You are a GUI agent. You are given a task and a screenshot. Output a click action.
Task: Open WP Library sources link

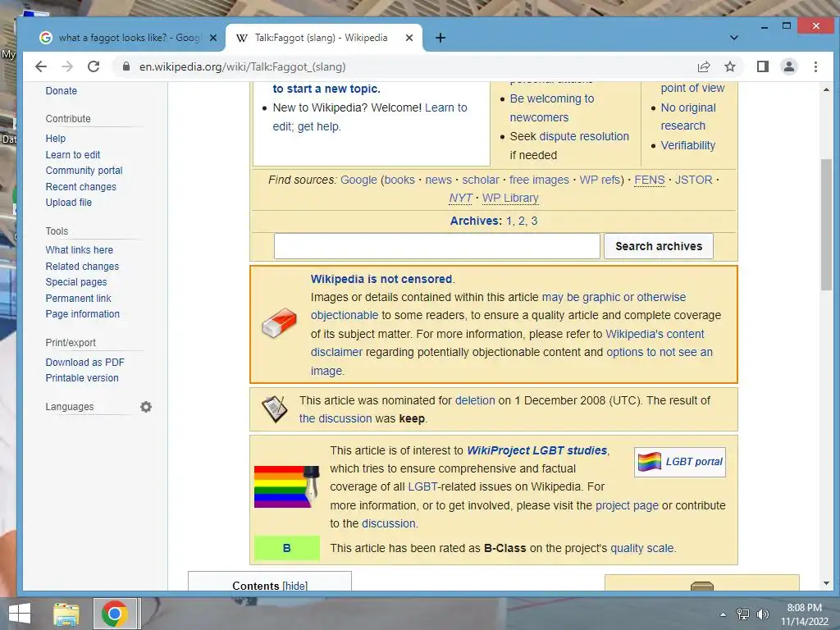[510, 199]
